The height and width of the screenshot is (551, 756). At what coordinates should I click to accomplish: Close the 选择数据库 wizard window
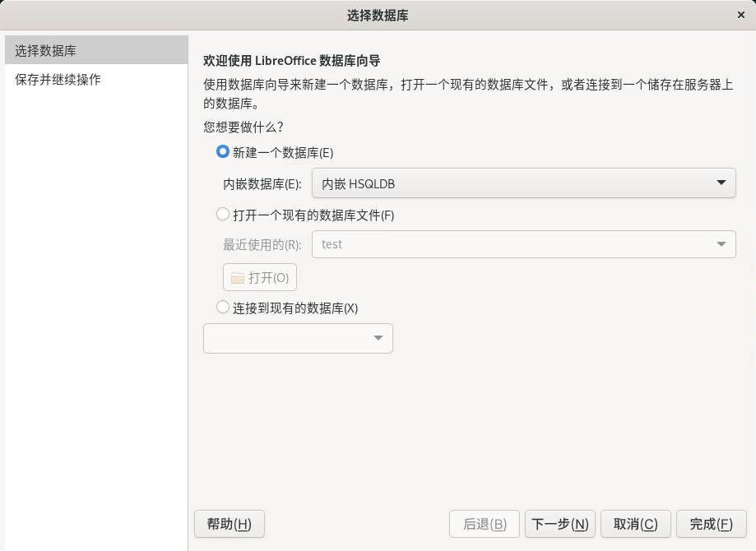point(741,16)
